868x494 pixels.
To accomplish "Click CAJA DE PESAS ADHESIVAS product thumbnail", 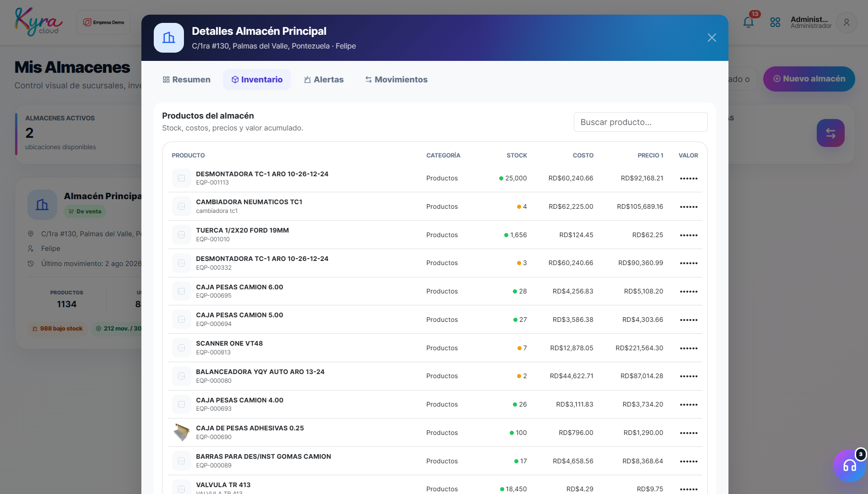I will click(182, 432).
